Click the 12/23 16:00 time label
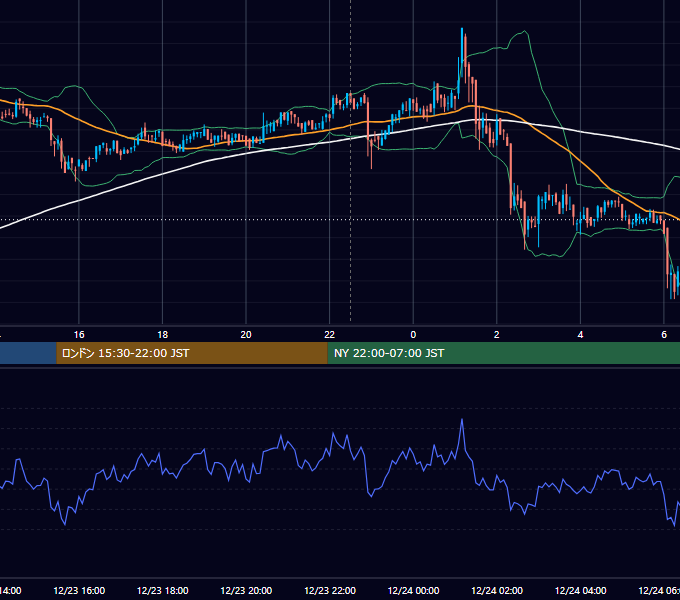 79,590
